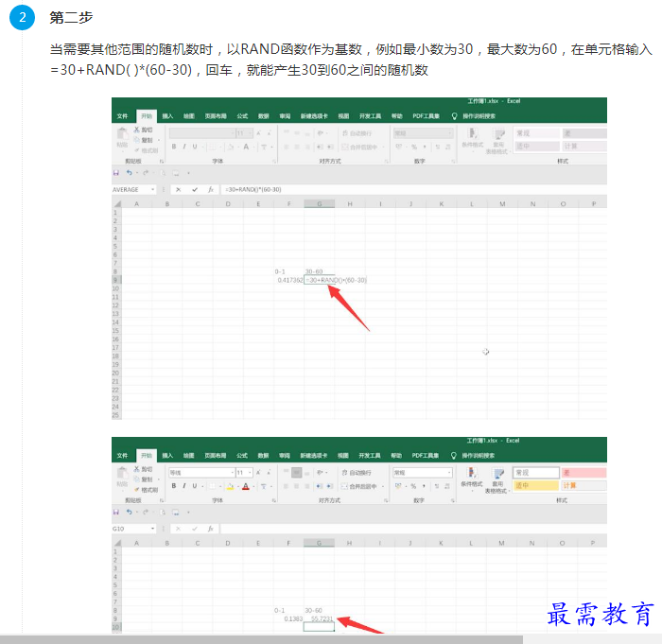This screenshot has height=644, width=662.
Task: Open the number format dropdown in first screenshot
Action: tap(450, 133)
